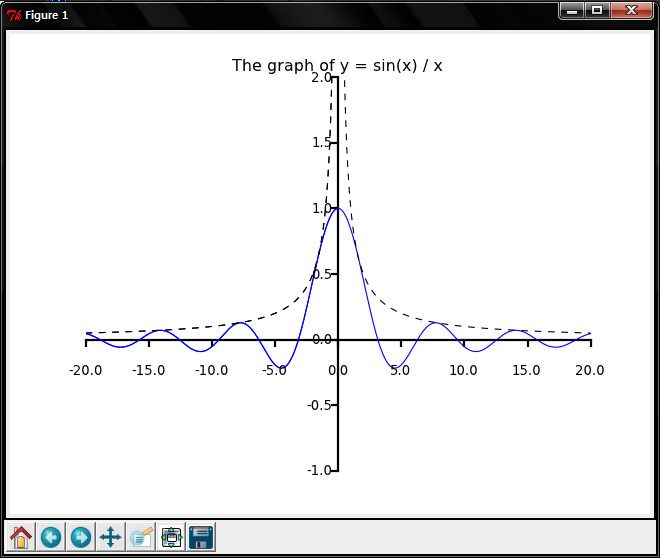Activate the Pan axes tool
Image resolution: width=660 pixels, height=558 pixels.
click(x=111, y=537)
